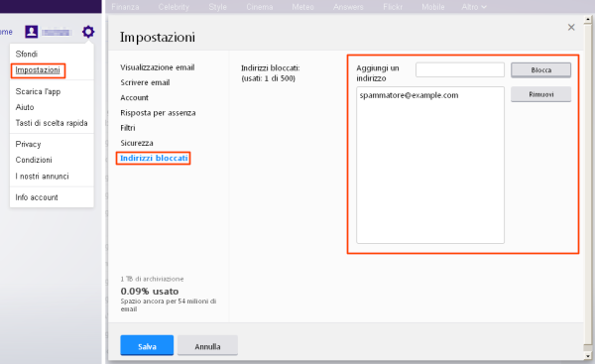This screenshot has width=595, height=364.
Task: Switch to Scrivere email settings
Action: [145, 82]
